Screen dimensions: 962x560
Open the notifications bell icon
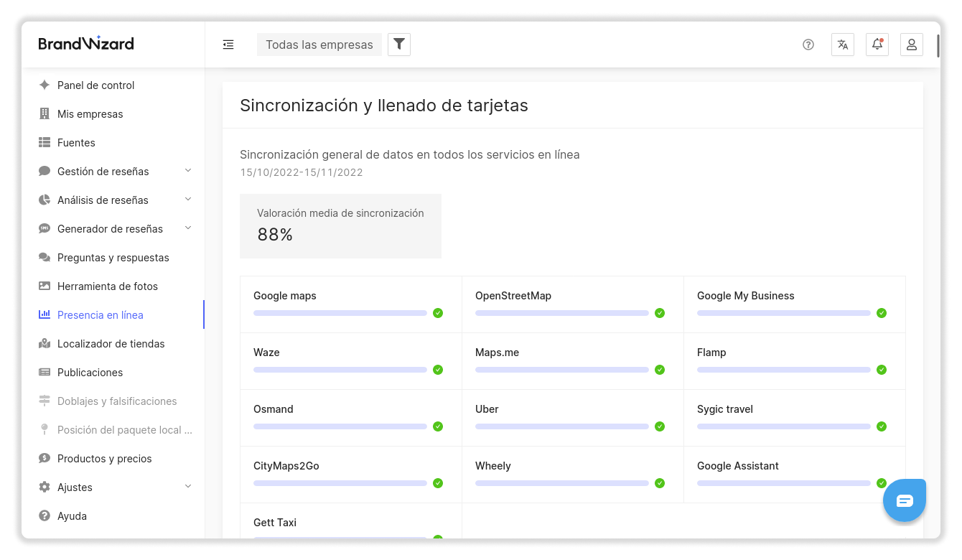877,45
